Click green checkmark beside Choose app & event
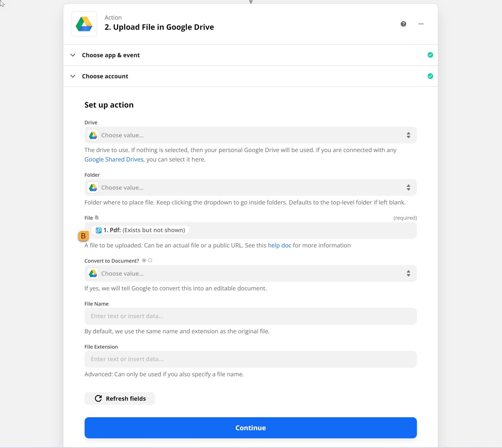This screenshot has height=448, width=502. click(430, 55)
